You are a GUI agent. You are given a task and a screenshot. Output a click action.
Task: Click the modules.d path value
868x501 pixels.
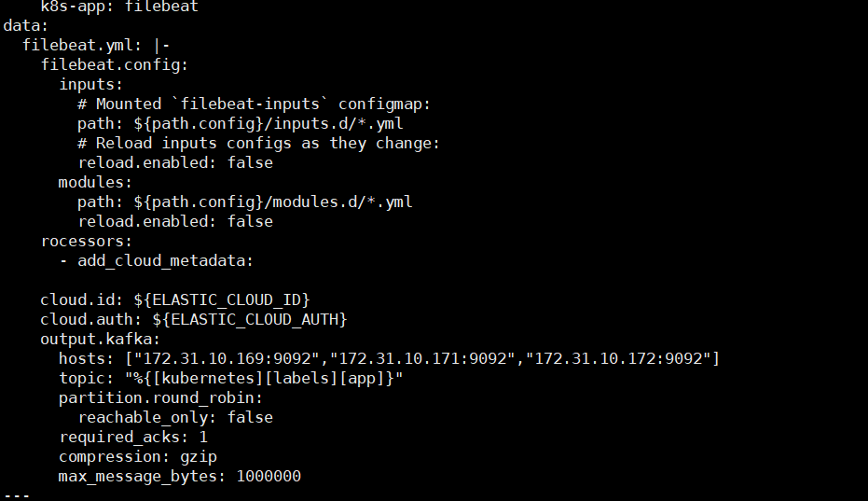click(x=273, y=202)
